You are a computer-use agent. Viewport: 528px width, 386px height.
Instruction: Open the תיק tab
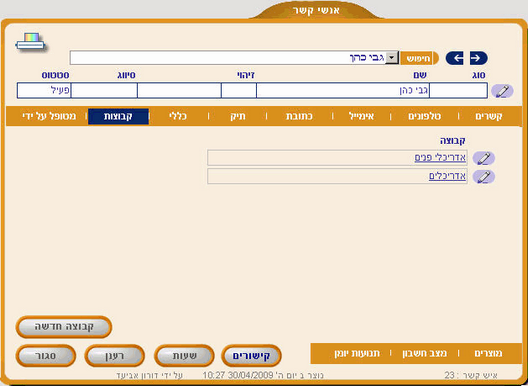point(238,117)
